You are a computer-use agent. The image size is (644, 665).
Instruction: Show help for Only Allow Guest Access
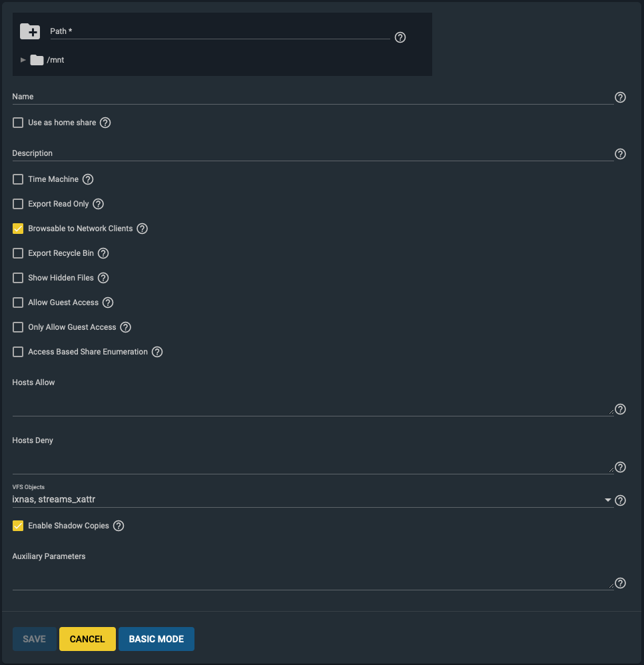point(125,327)
